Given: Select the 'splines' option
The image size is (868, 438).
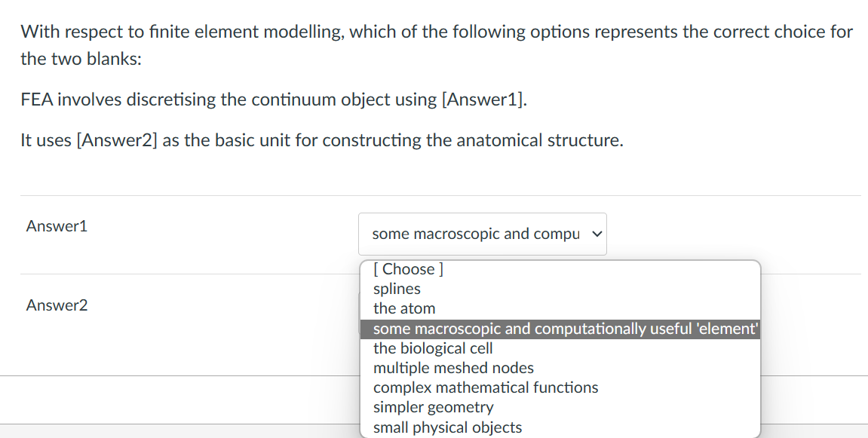Looking at the screenshot, I should point(397,289).
